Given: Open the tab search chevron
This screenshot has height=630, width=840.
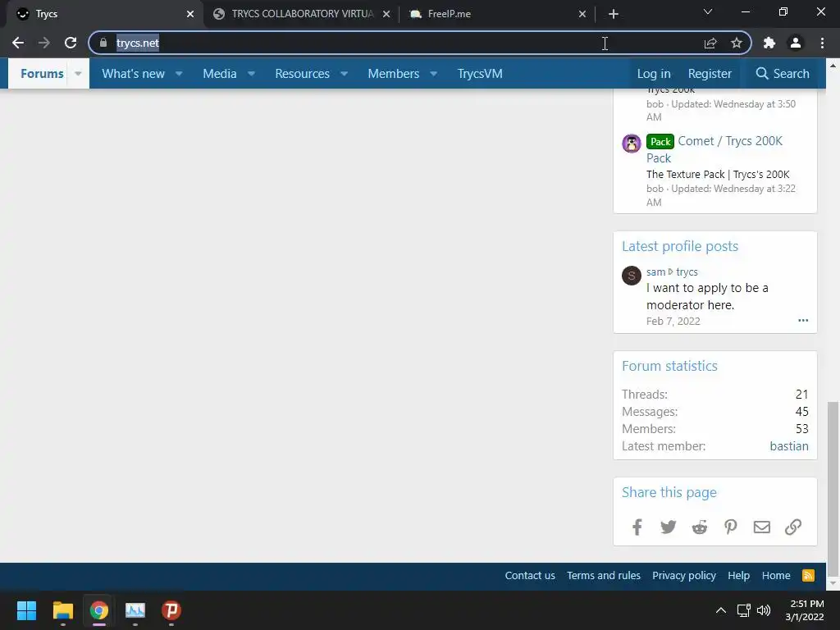Looking at the screenshot, I should pyautogui.click(x=708, y=11).
